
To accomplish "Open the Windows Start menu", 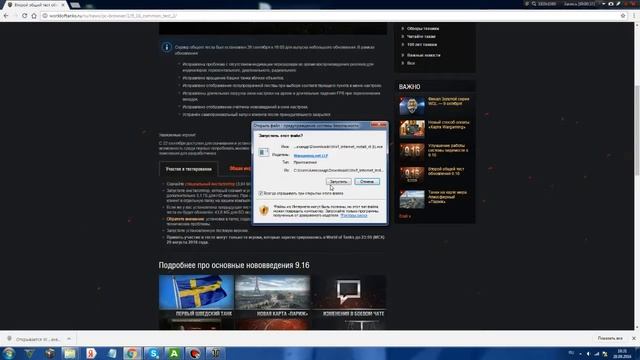I will (9, 353).
